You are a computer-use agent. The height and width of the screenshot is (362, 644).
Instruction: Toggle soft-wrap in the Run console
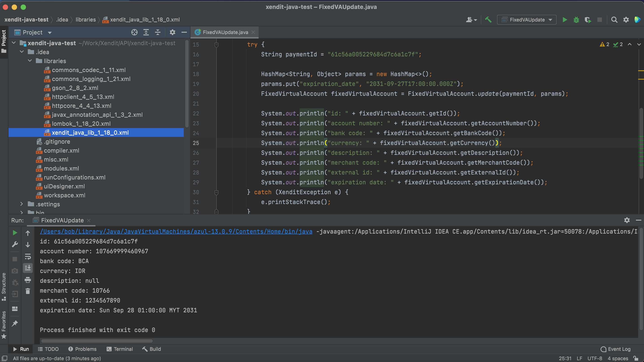tap(28, 257)
